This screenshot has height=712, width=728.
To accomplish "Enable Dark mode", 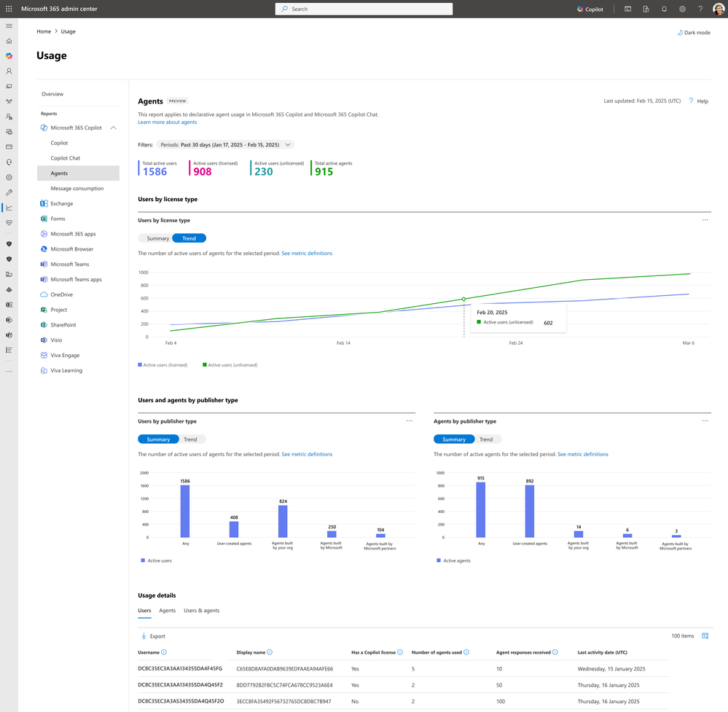I will coord(693,32).
